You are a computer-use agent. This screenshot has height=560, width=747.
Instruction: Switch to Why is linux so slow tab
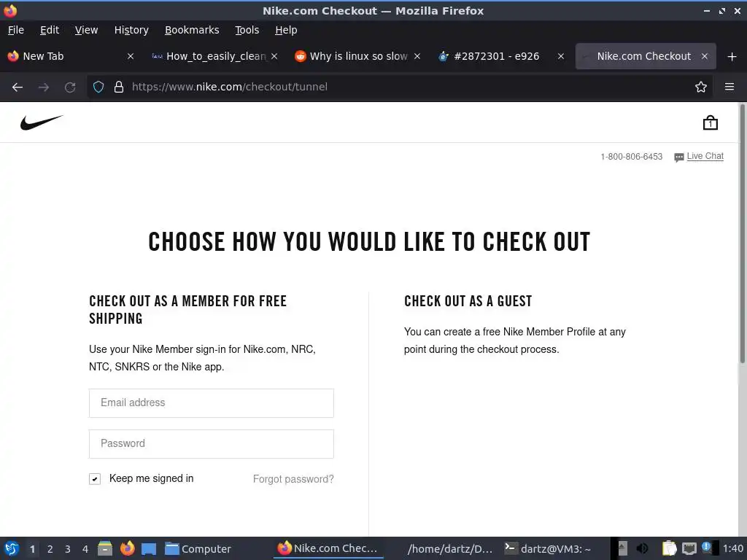pos(359,56)
